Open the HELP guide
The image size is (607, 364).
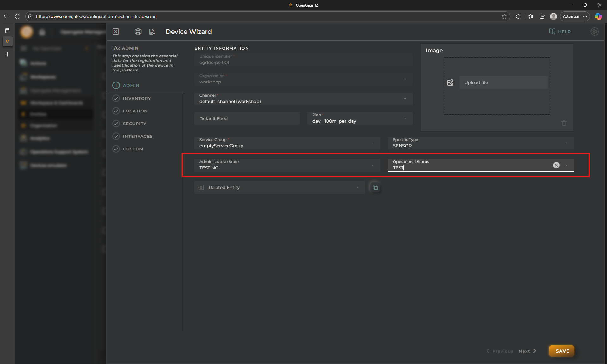point(560,32)
